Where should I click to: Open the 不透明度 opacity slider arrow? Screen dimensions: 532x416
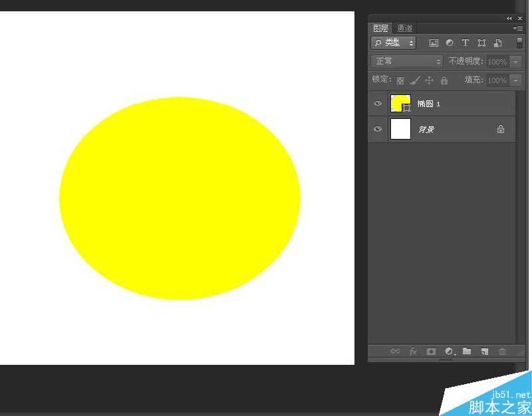517,62
